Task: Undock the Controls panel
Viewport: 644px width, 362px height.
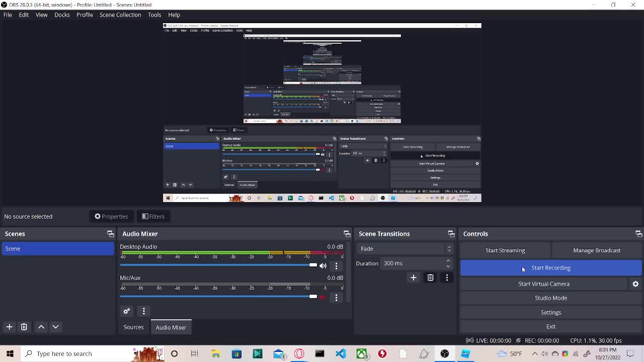Action: click(x=638, y=234)
